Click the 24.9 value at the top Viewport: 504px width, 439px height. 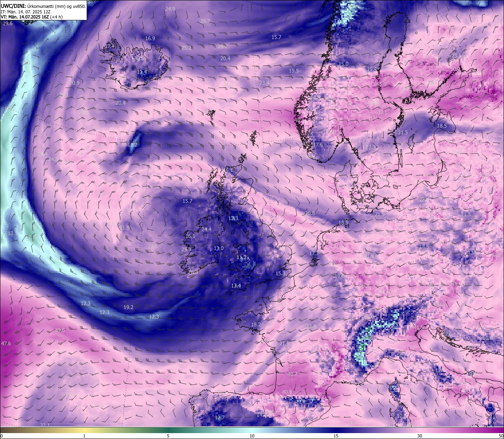[x=170, y=9]
